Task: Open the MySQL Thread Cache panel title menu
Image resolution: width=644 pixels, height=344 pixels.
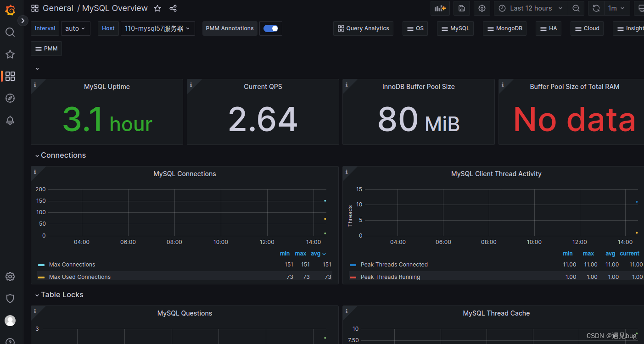Action: (x=496, y=313)
